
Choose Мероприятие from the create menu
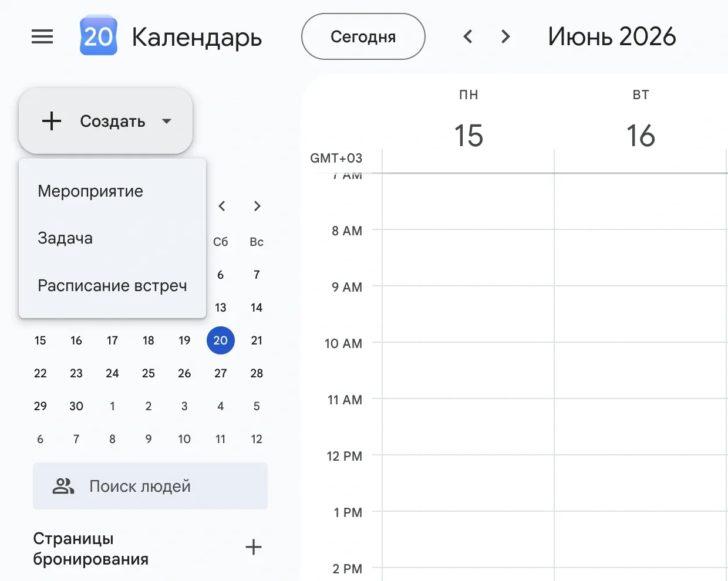[112, 191]
